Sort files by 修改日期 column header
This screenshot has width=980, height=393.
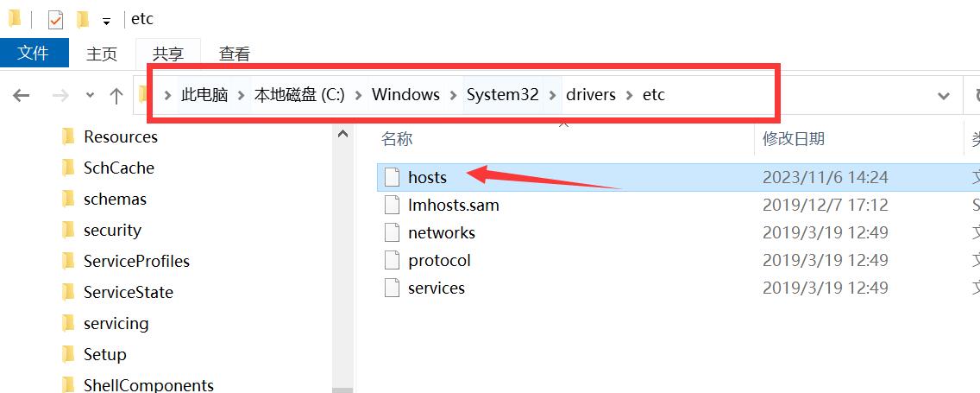pyautogui.click(x=793, y=138)
